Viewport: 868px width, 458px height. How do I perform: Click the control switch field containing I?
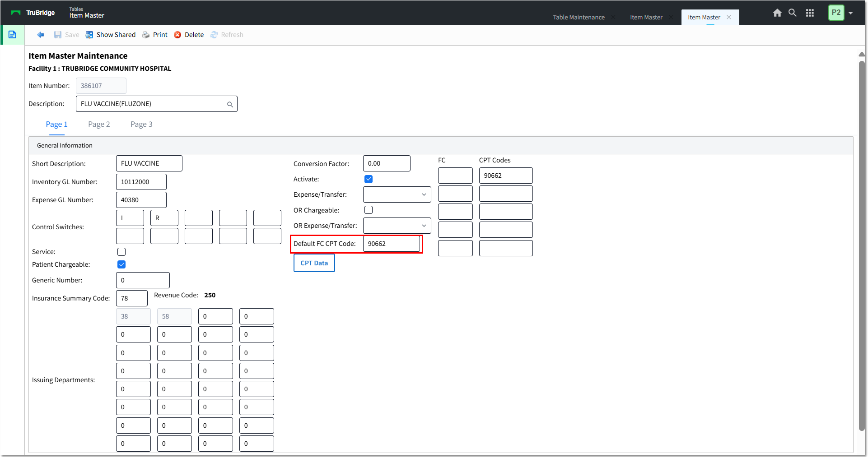click(130, 218)
